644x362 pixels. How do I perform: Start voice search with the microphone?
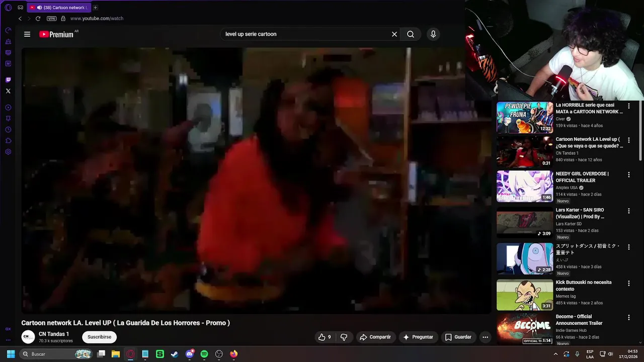click(x=433, y=34)
